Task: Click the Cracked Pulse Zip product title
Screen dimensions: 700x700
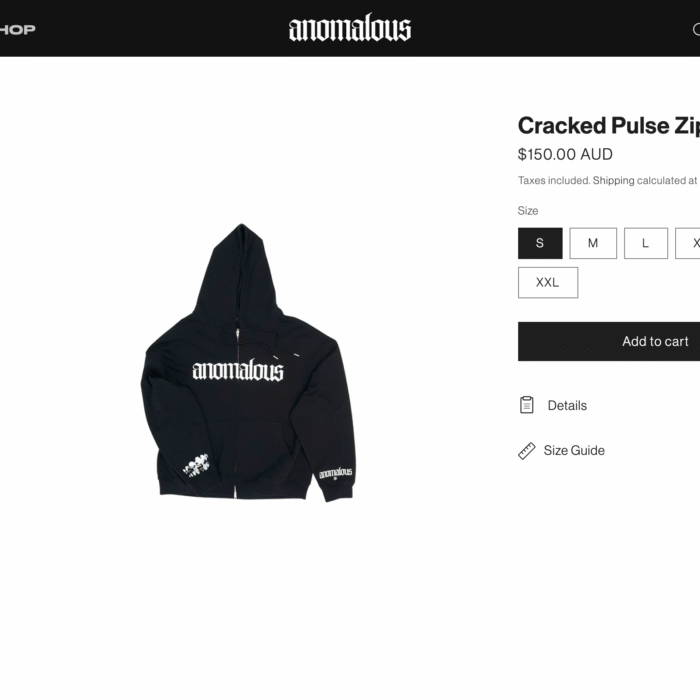Action: 609,125
